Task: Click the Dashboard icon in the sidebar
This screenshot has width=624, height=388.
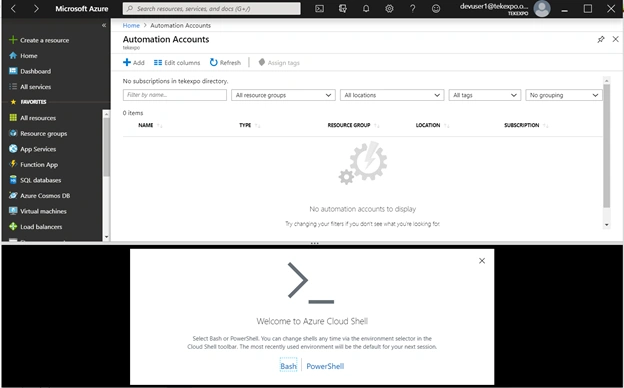Action: coord(13,71)
